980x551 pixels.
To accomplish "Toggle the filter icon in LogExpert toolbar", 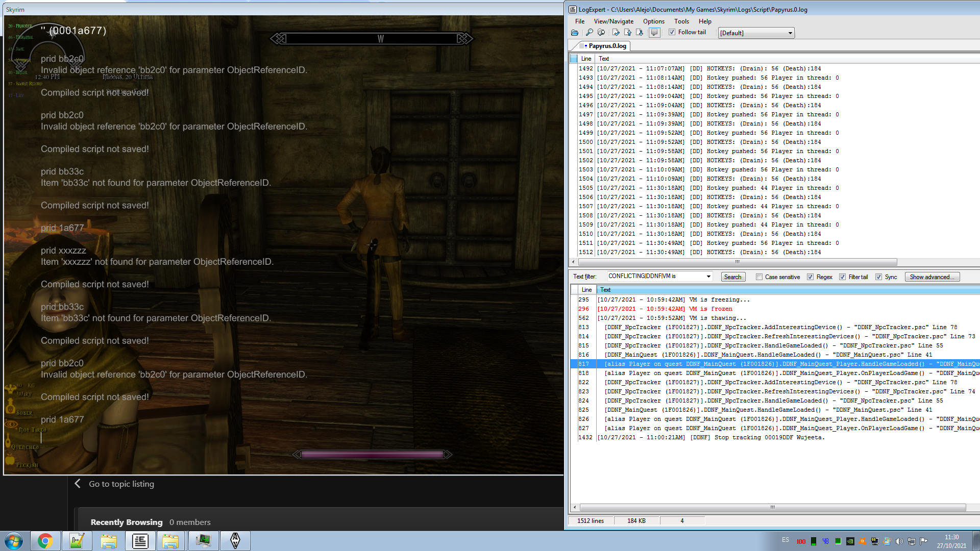I will coord(601,33).
